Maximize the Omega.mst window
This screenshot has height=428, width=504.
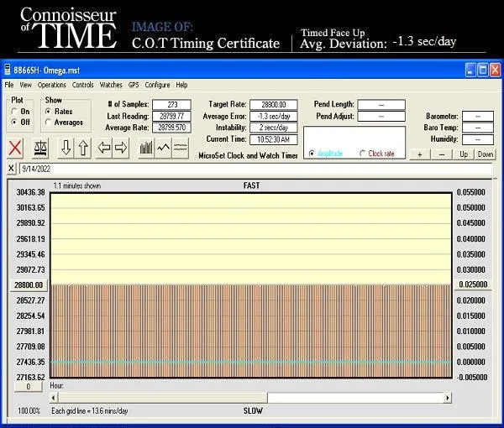[483, 70]
